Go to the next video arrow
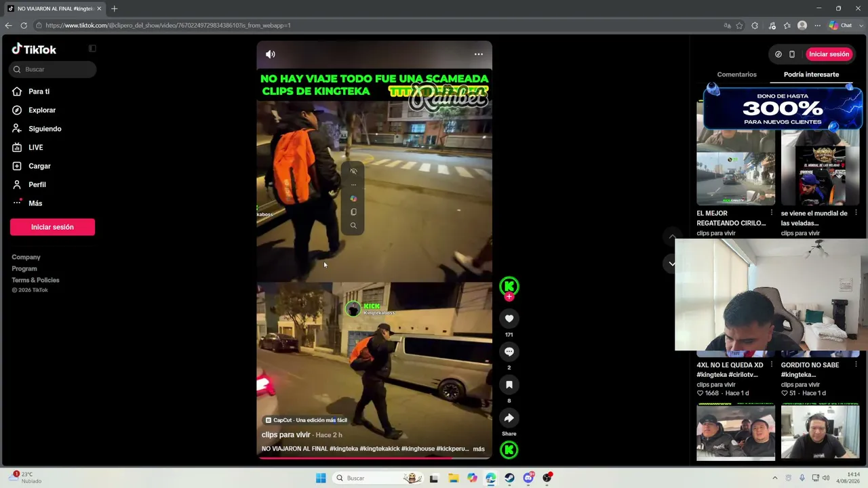Screen dimensions: 868x488 pyautogui.click(x=672, y=264)
